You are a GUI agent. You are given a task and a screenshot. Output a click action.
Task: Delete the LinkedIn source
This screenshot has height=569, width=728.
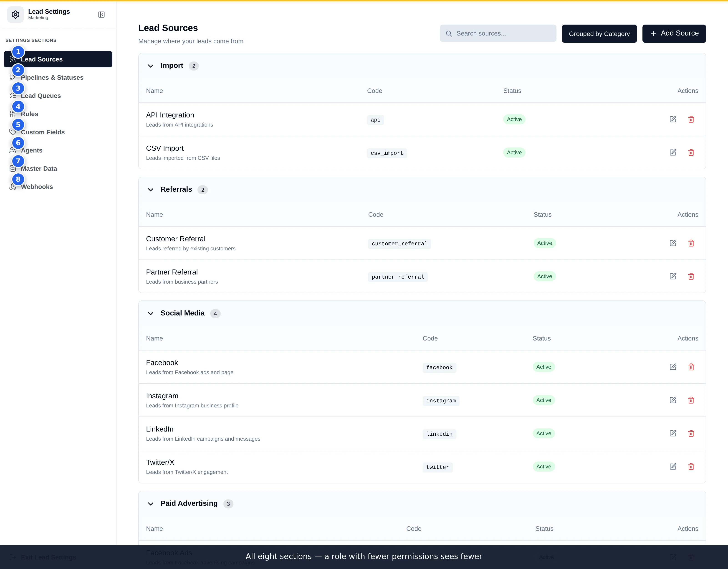click(691, 433)
